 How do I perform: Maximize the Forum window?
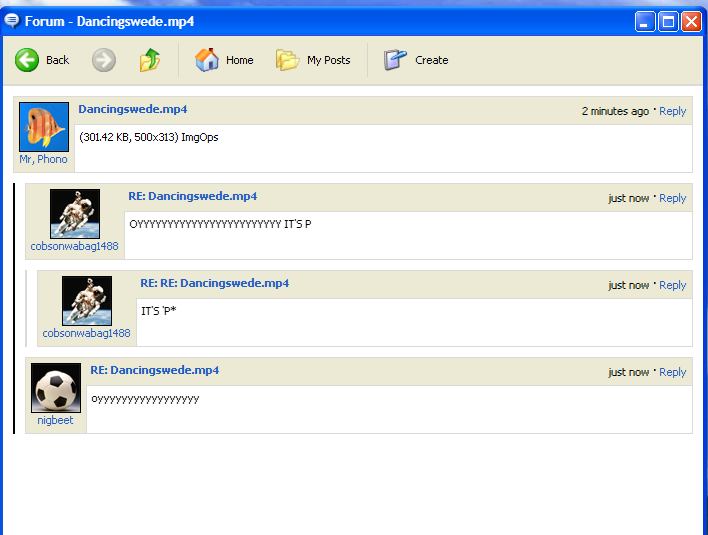click(668, 21)
